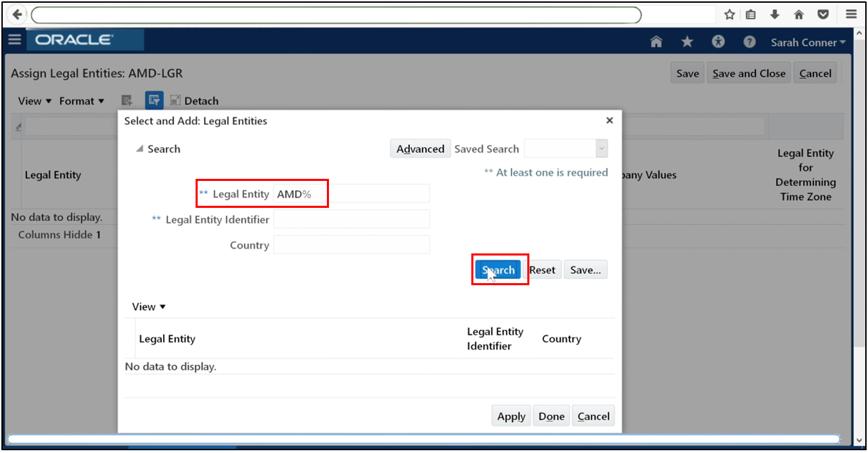Open the Accessibility settings icon
Screen dimensions: 868x453
(718, 41)
